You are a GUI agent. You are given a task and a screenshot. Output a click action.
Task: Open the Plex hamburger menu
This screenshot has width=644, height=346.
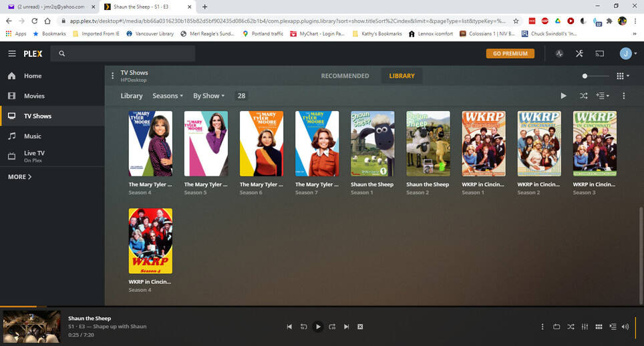[12, 53]
